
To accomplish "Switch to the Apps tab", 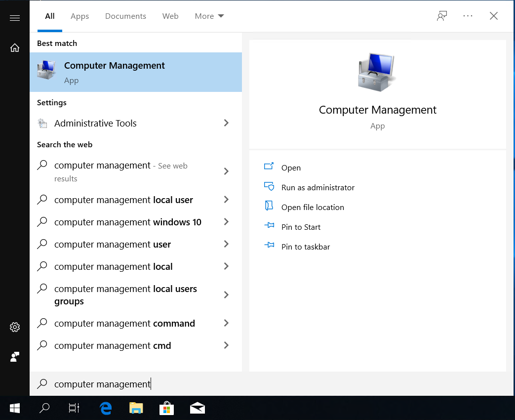I will 79,16.
